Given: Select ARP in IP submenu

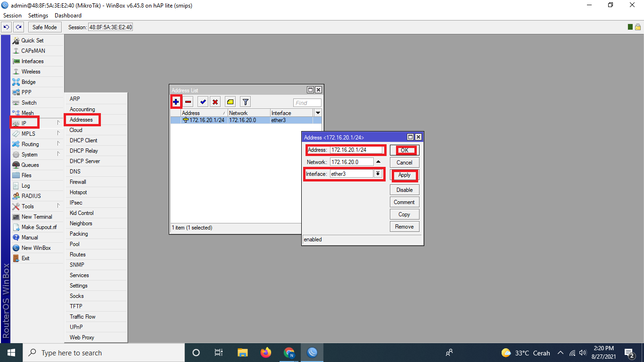Looking at the screenshot, I should (96, 99).
